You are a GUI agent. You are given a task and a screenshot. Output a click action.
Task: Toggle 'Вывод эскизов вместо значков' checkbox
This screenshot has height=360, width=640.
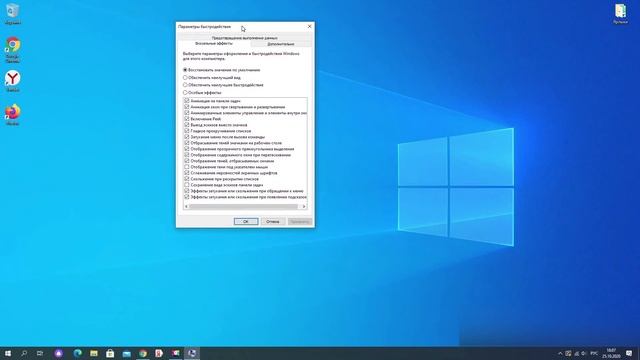pos(187,125)
